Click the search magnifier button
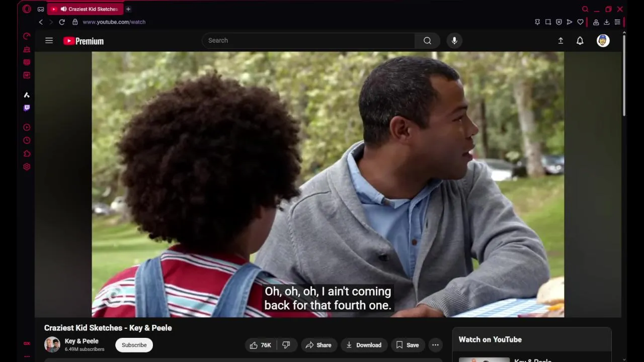 pos(427,40)
